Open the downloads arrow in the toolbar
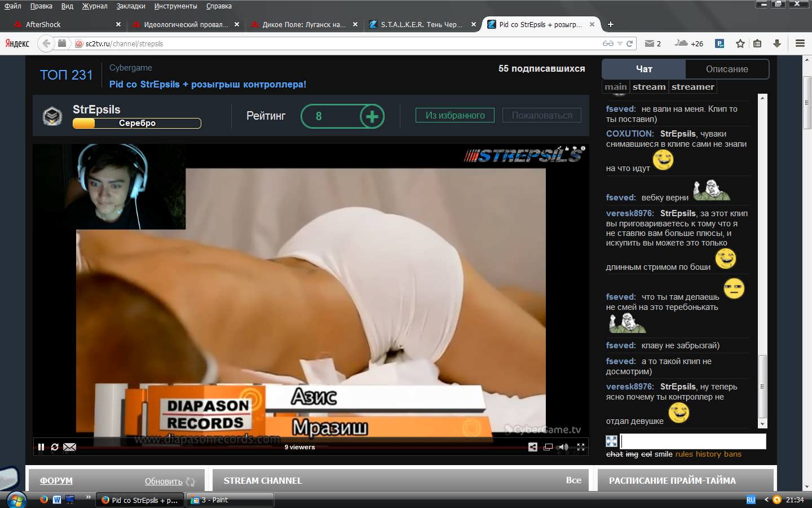812x508 pixels. point(776,43)
